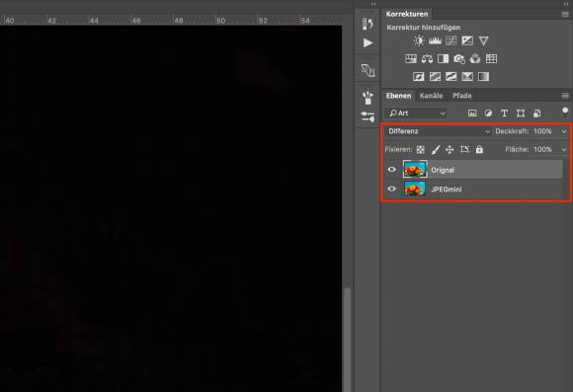The width and height of the screenshot is (573, 392).
Task: Switch to the Ebenen tab
Action: tap(399, 96)
